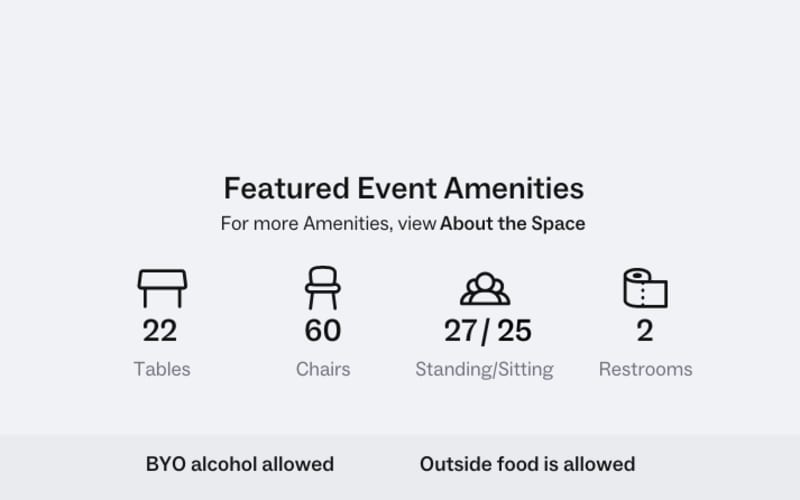Click the number 22 tables count
This screenshot has width=800, height=500.
(x=160, y=331)
